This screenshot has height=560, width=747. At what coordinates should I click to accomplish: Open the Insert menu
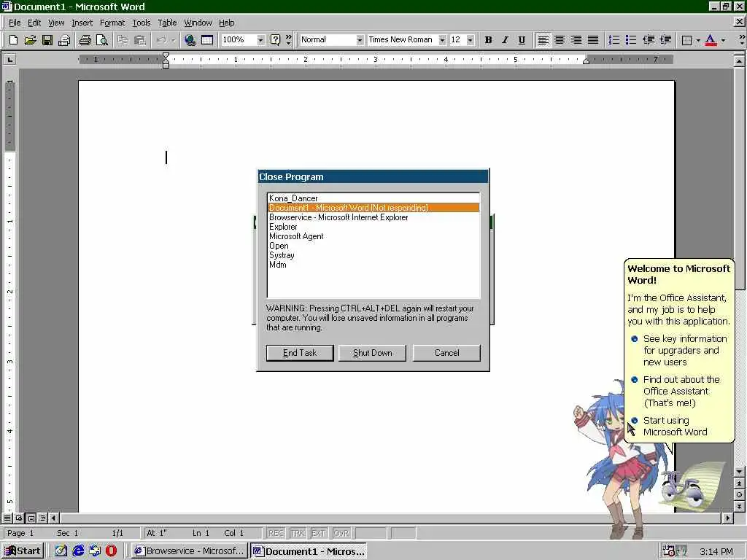[82, 23]
